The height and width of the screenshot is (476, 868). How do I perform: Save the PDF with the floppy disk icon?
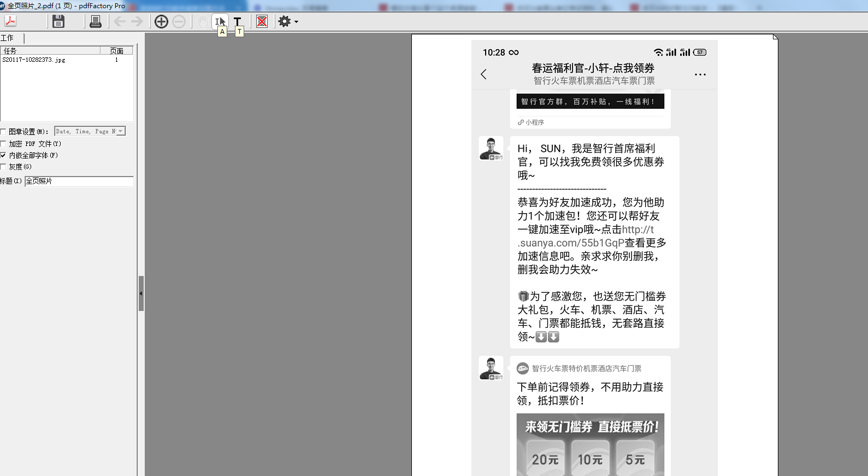58,21
